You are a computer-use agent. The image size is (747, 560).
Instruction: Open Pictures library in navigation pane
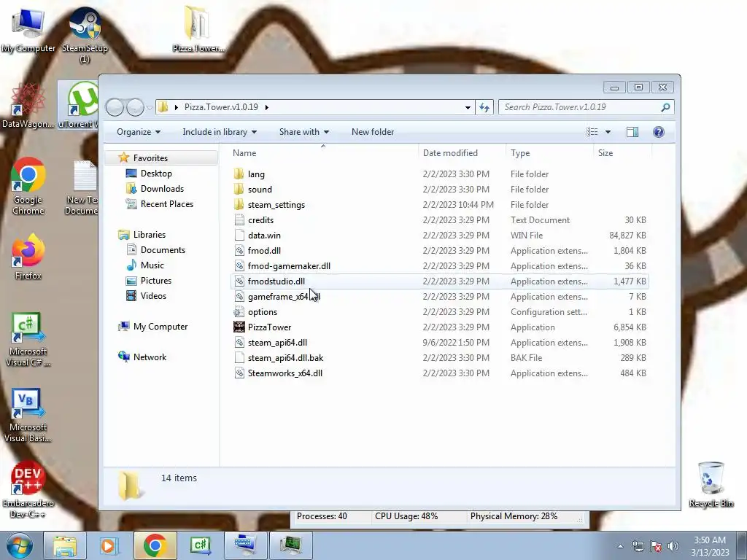pyautogui.click(x=156, y=281)
